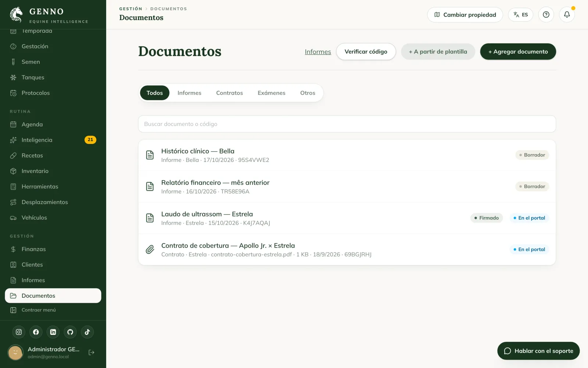This screenshot has width=588, height=368.
Task: Open the Hablar con el soporte chat
Action: 538,351
